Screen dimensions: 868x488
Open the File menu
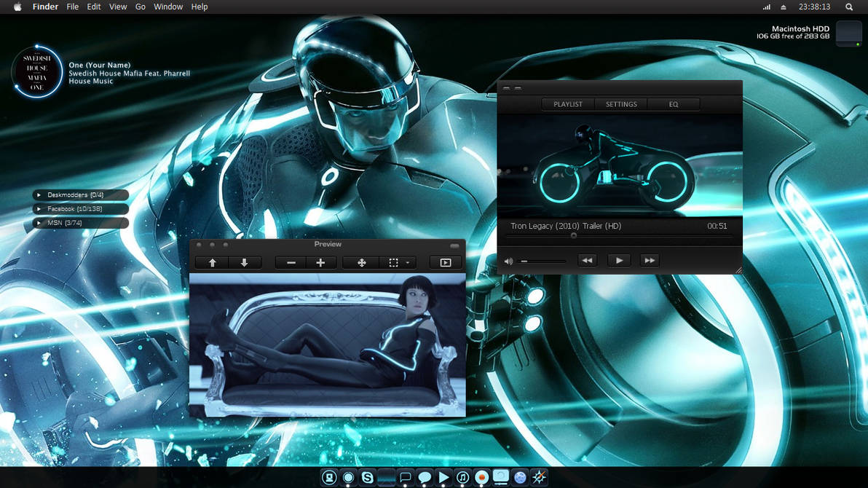(x=73, y=7)
